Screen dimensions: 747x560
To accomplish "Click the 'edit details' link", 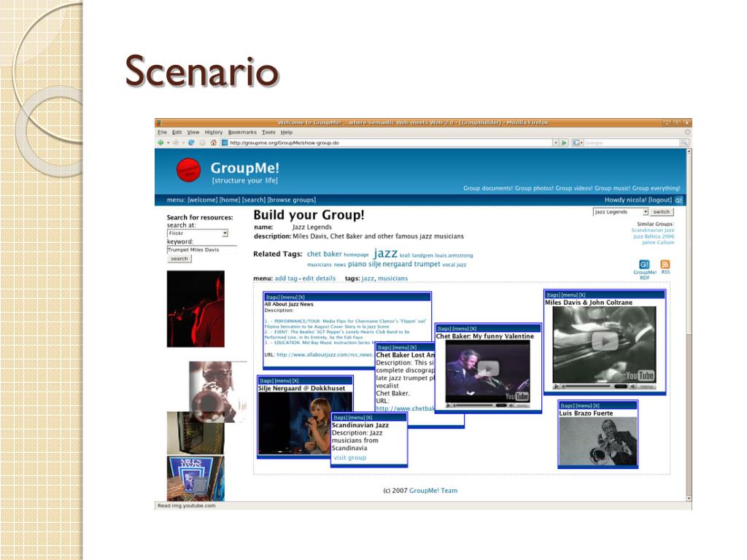I will (x=319, y=279).
